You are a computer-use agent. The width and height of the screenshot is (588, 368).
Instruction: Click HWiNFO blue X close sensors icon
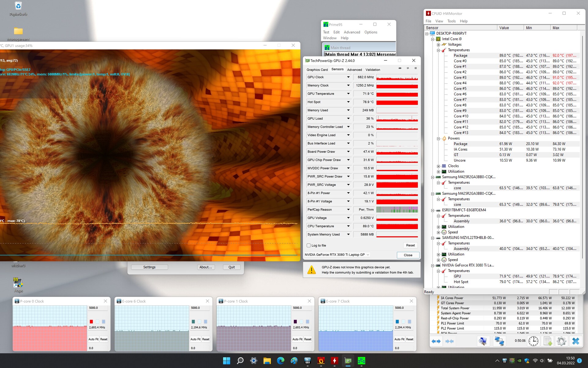point(575,341)
